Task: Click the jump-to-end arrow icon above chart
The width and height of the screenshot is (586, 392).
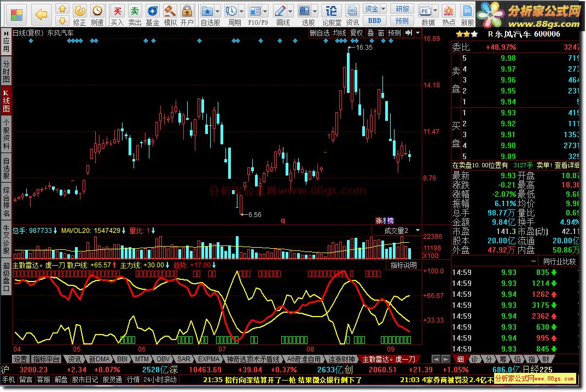Action: click(409, 33)
